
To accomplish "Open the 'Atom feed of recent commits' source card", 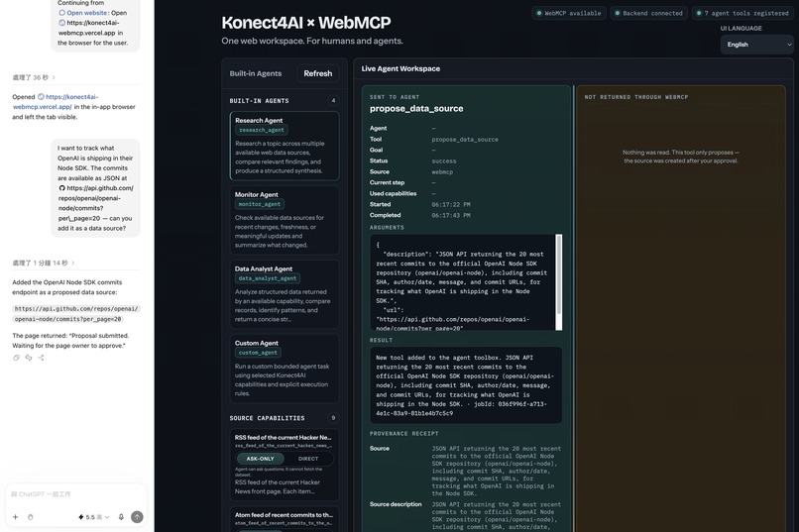I will point(285,519).
